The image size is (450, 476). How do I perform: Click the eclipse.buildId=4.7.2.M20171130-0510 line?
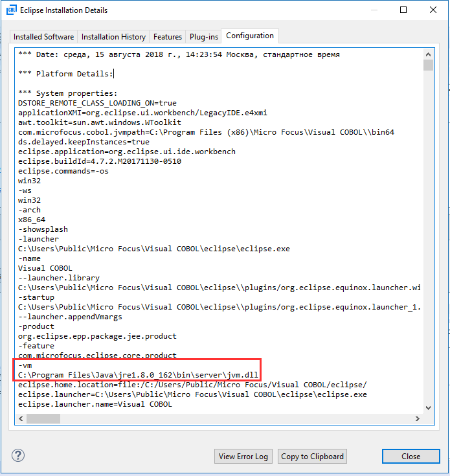(x=100, y=161)
